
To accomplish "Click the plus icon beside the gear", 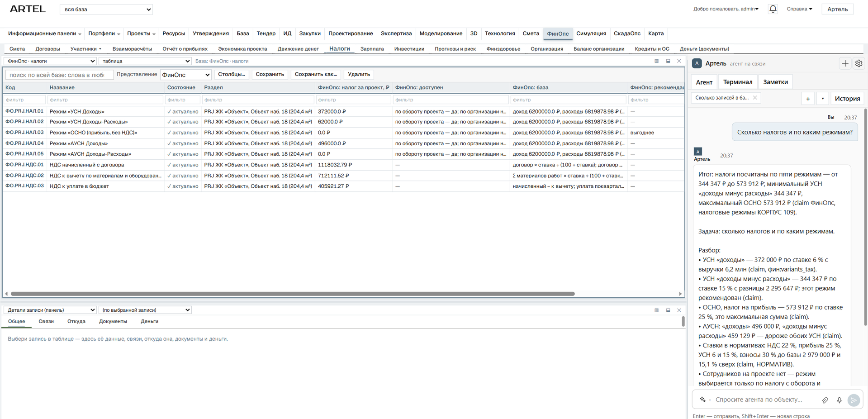I will pos(845,64).
